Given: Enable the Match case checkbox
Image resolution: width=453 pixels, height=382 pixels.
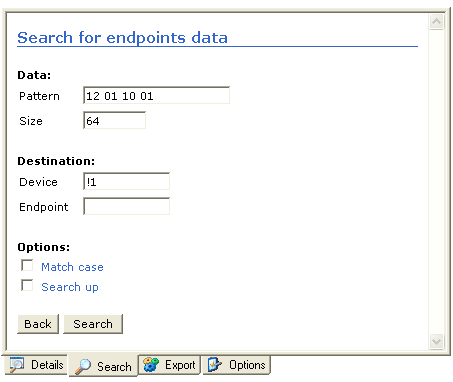Looking at the screenshot, I should [x=27, y=266].
